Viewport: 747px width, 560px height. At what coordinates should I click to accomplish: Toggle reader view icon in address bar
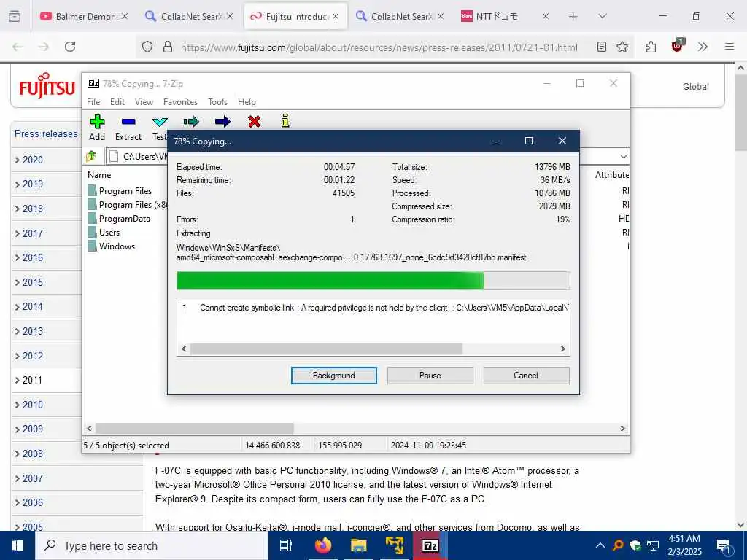pyautogui.click(x=602, y=47)
